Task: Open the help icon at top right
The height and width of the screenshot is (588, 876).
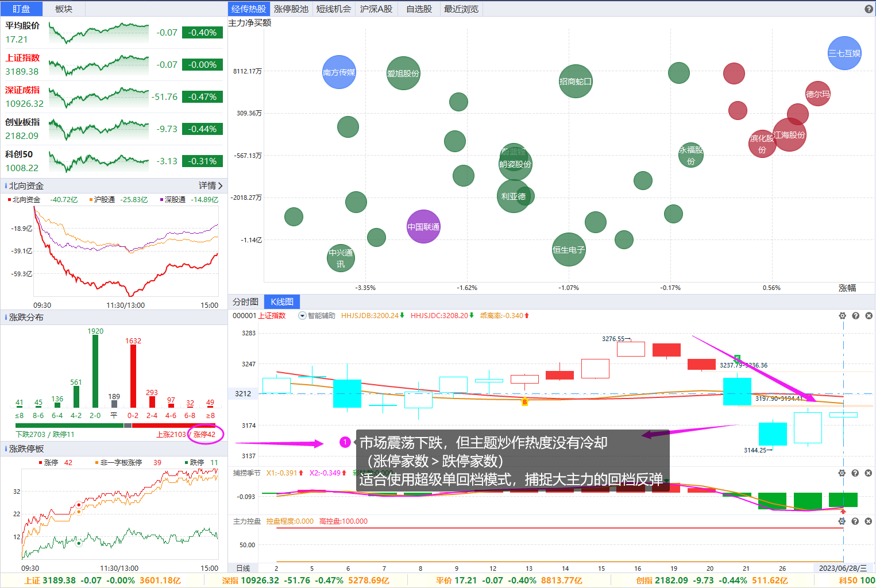Action: (869, 9)
